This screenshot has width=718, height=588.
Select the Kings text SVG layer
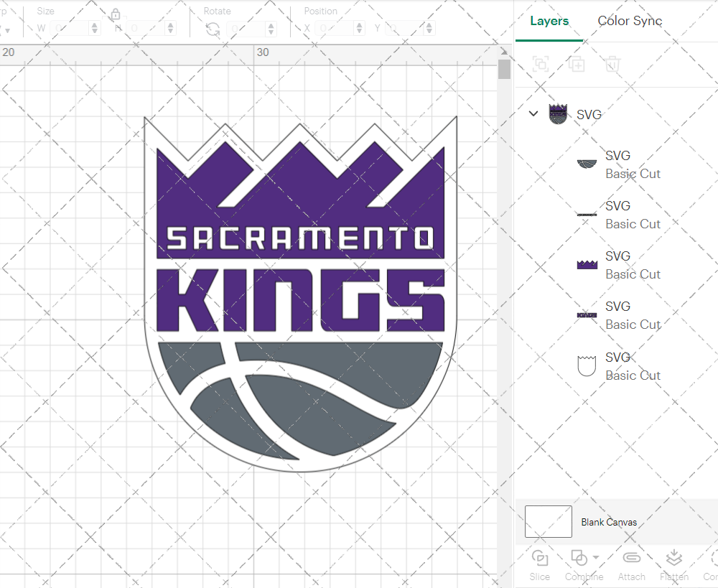click(618, 315)
